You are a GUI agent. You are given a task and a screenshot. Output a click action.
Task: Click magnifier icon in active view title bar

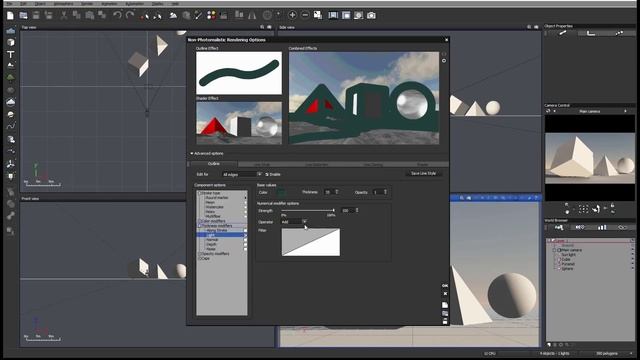[462, 198]
